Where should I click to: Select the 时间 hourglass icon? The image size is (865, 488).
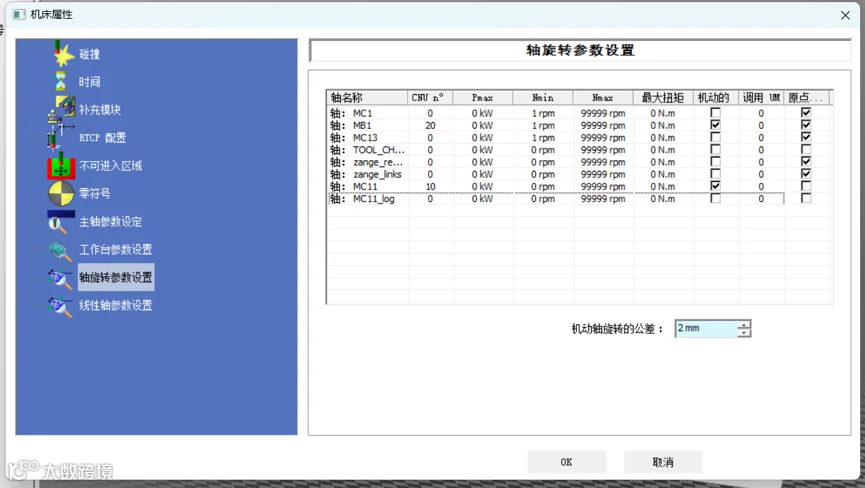61,82
